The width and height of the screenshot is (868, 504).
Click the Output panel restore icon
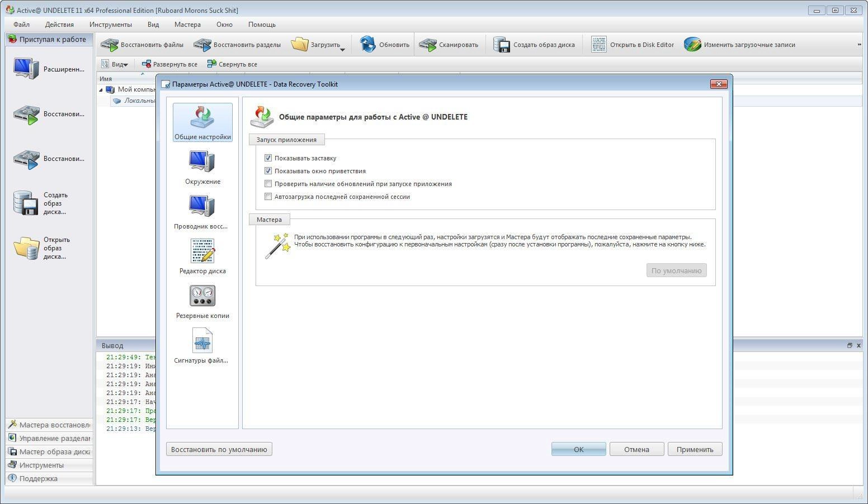click(850, 345)
